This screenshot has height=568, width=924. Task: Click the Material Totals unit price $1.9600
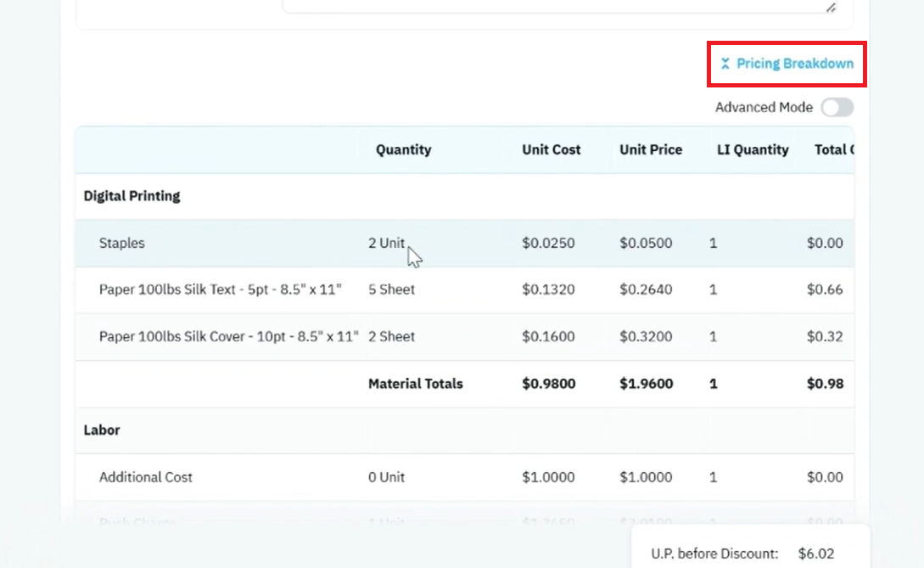646,384
